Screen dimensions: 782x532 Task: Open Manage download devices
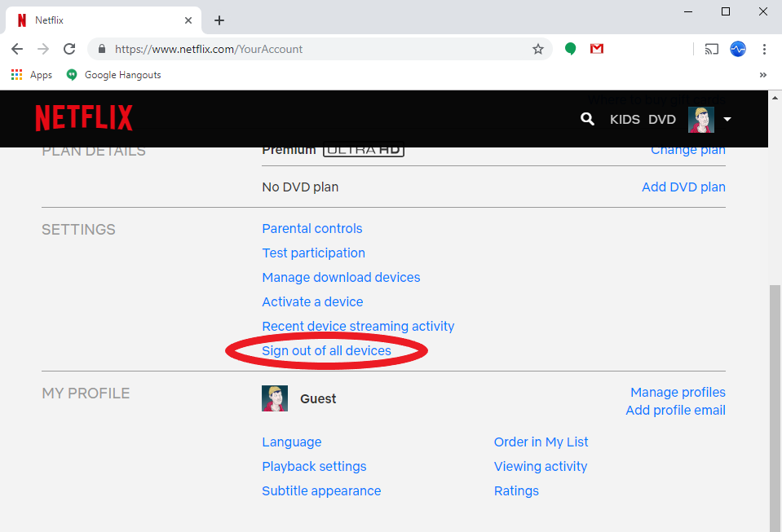pyautogui.click(x=341, y=278)
